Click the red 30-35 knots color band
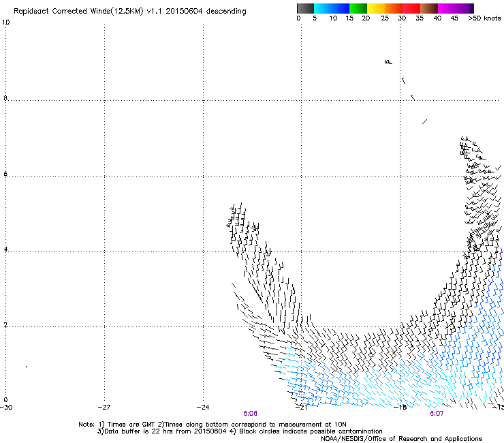 (411, 8)
